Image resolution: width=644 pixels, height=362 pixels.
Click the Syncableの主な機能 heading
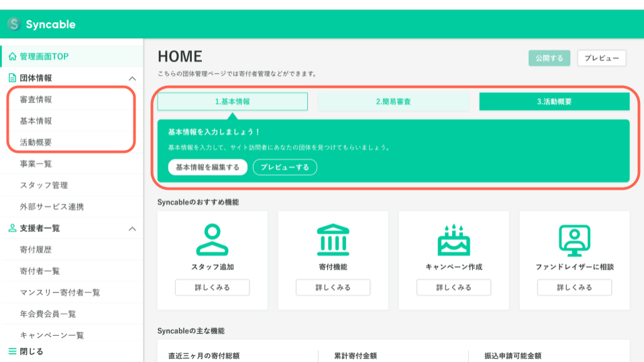[x=191, y=330]
